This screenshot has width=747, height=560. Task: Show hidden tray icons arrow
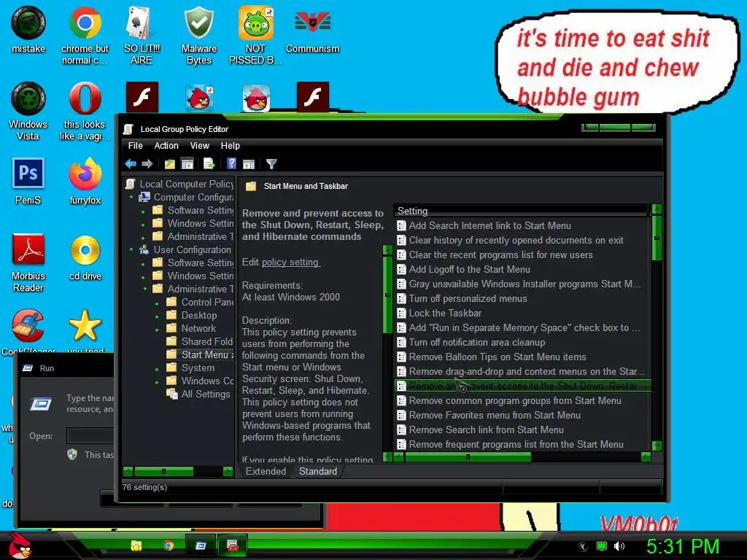(583, 547)
